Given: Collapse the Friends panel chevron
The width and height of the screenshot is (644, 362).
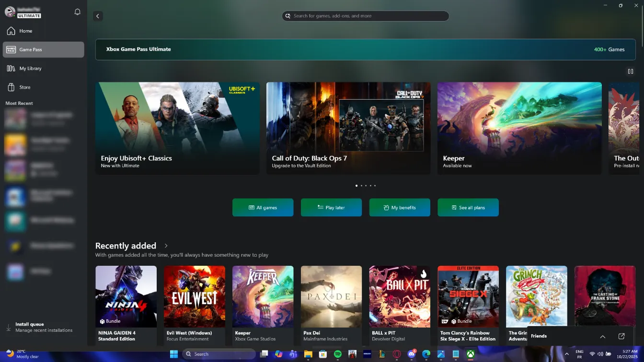Looking at the screenshot, I should pos(603,336).
